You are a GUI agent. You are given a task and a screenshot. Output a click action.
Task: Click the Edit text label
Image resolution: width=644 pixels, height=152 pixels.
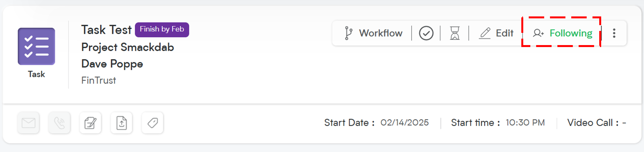click(x=505, y=33)
